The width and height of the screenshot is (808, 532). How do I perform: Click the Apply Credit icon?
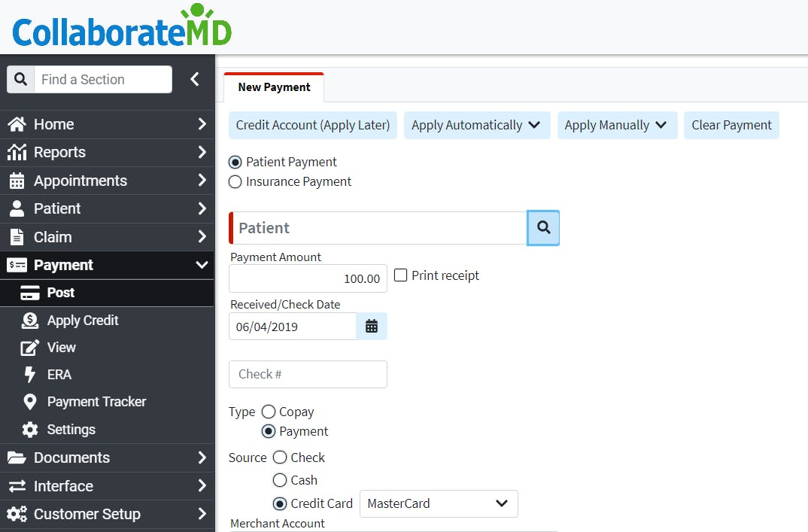coord(31,320)
